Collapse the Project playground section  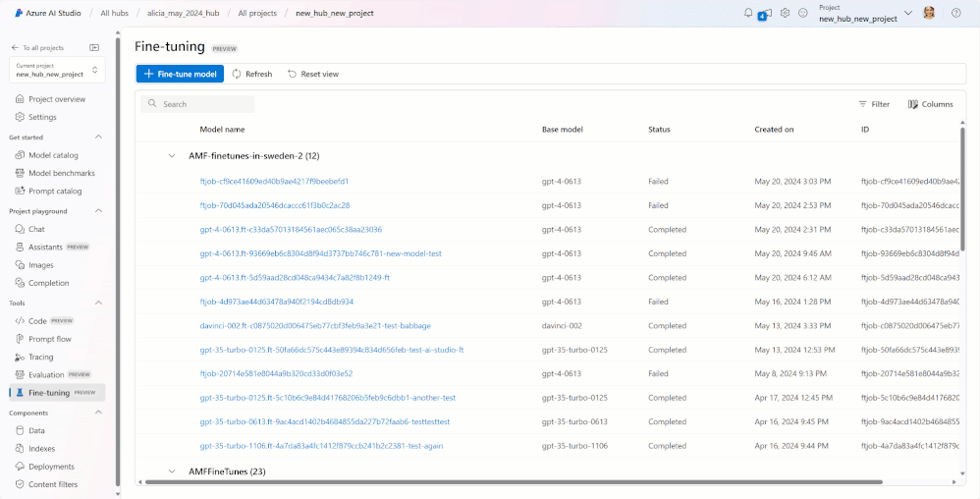(98, 211)
